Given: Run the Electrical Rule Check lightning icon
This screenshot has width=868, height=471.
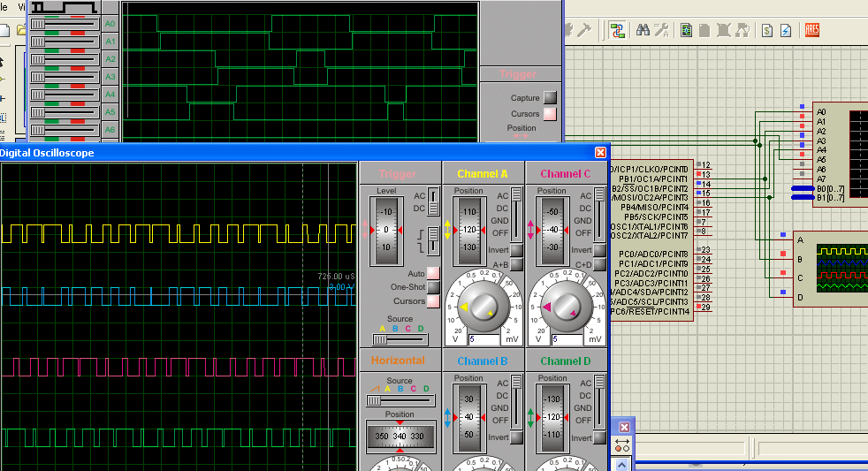Looking at the screenshot, I should pos(786,30).
